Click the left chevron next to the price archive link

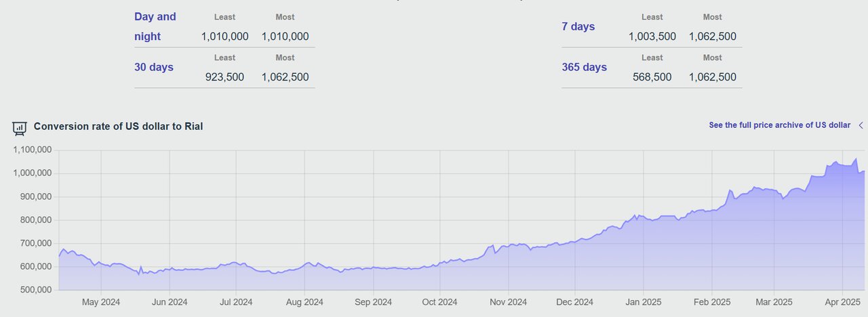(x=861, y=125)
